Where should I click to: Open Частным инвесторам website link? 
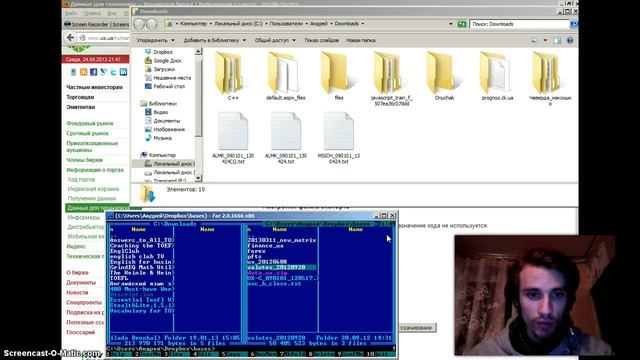click(x=94, y=87)
